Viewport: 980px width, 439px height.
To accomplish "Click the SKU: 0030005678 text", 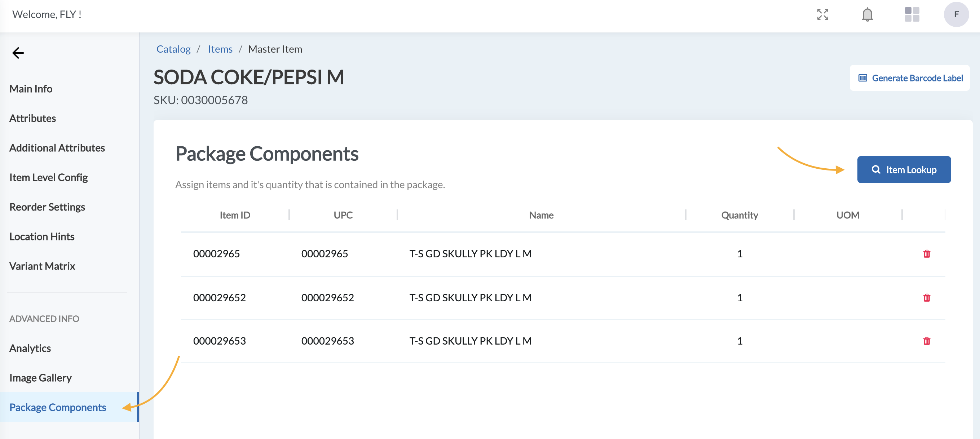I will (x=200, y=100).
